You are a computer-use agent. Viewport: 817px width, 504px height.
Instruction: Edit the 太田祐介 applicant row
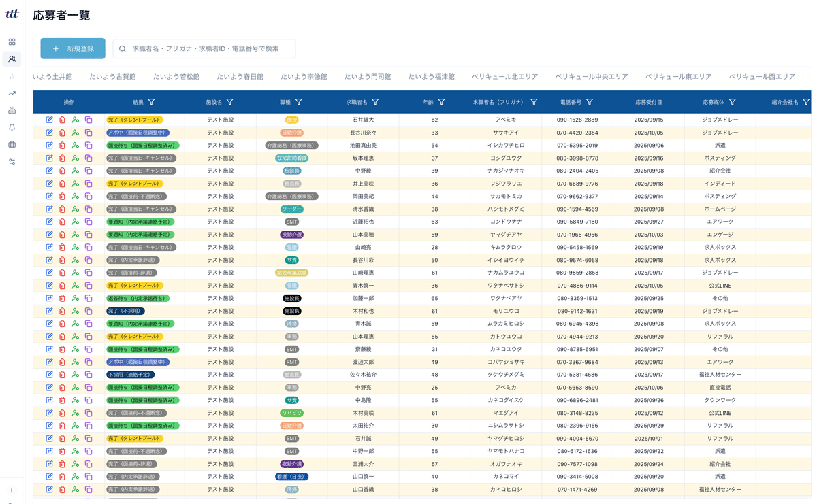(x=49, y=426)
